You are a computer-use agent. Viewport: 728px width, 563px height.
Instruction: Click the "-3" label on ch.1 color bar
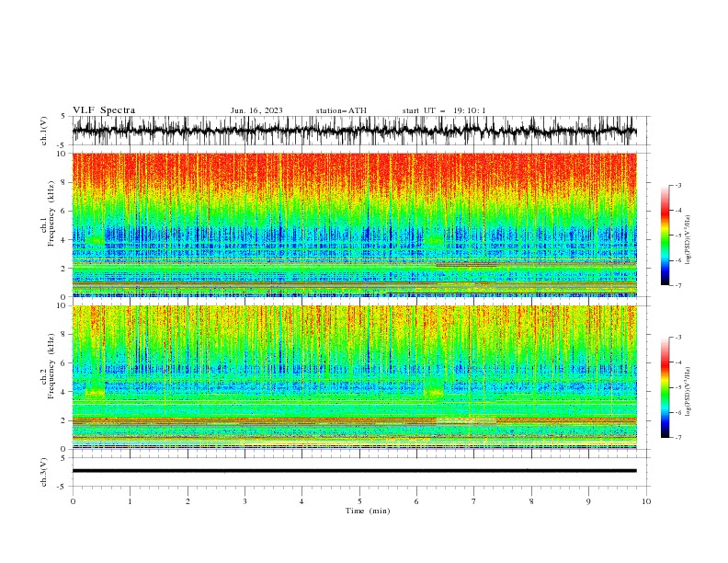pos(678,185)
